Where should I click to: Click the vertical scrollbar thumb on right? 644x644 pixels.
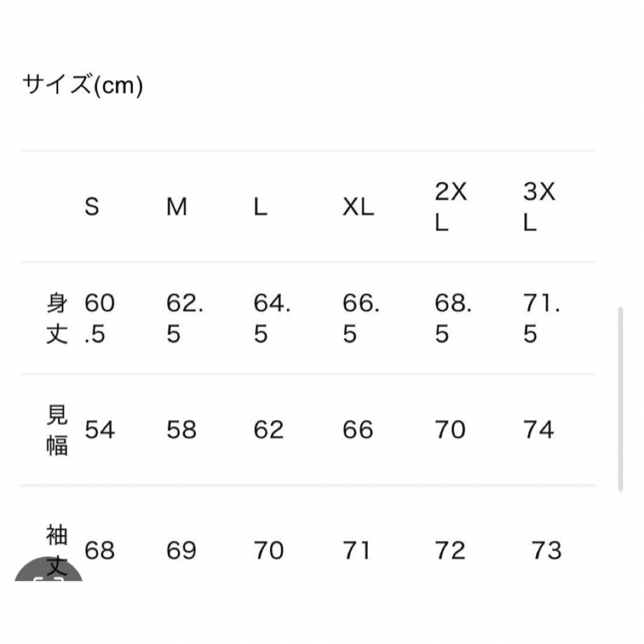coord(621,399)
